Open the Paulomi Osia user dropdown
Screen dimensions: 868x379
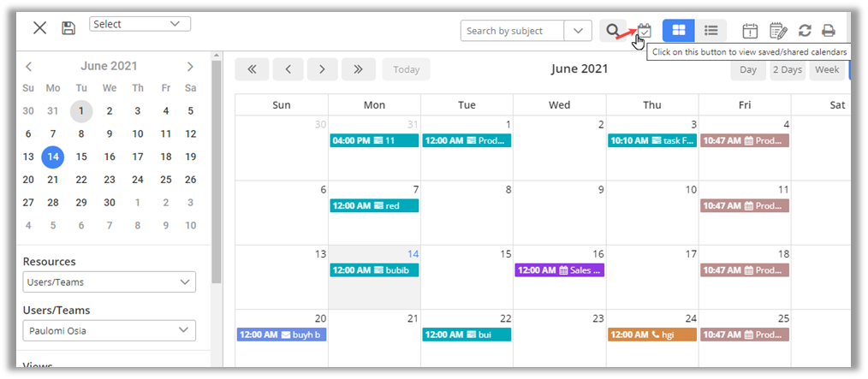click(x=109, y=330)
